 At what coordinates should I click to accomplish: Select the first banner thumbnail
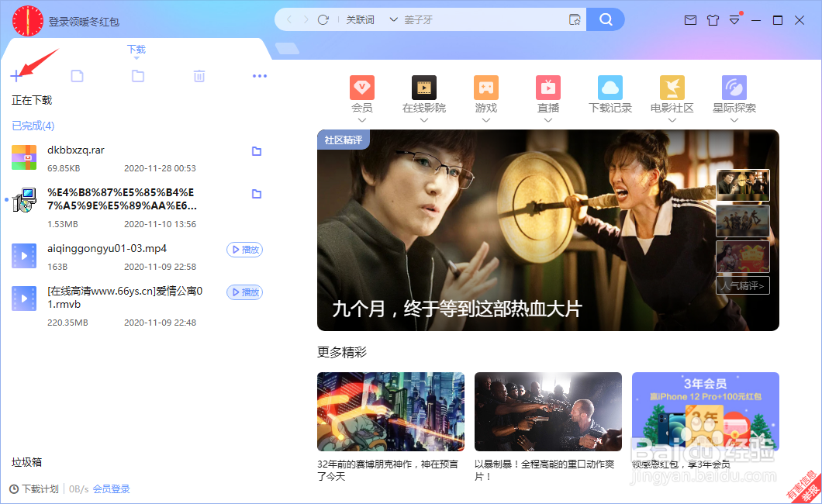point(743,185)
